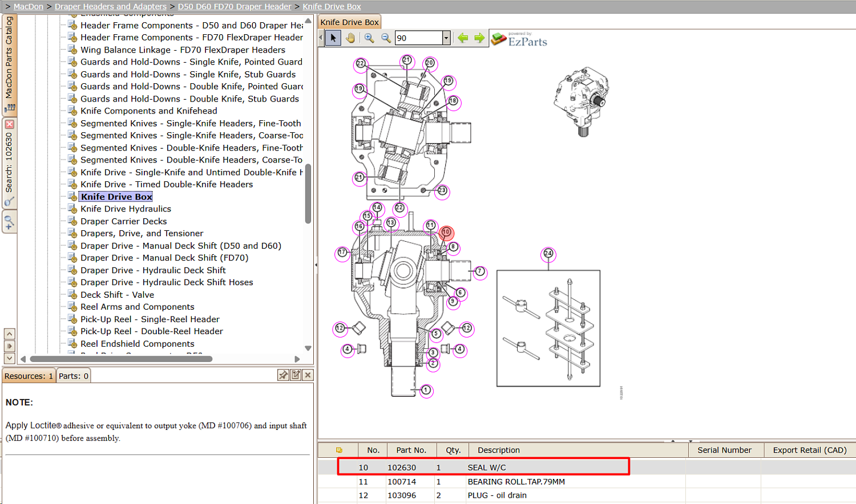Collapse the diagram toolbar with left handle
Image resolution: width=856 pixels, height=504 pixels.
click(321, 38)
